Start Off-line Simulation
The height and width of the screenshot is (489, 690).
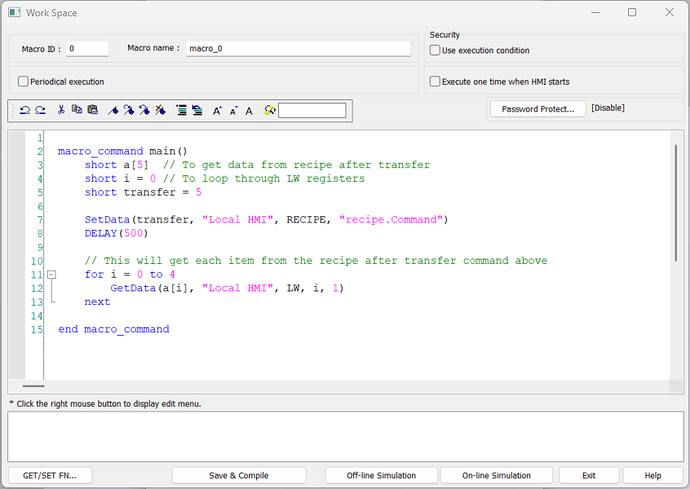point(381,475)
